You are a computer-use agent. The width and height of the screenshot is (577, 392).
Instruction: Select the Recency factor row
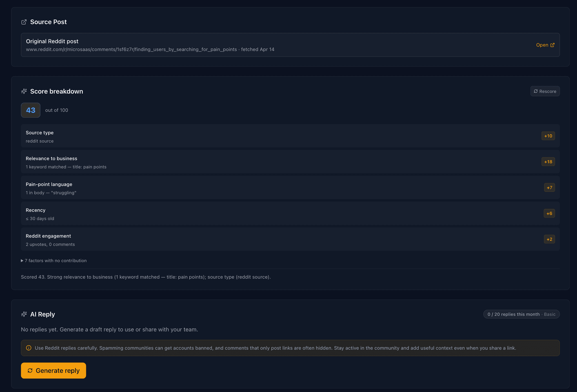tap(290, 213)
